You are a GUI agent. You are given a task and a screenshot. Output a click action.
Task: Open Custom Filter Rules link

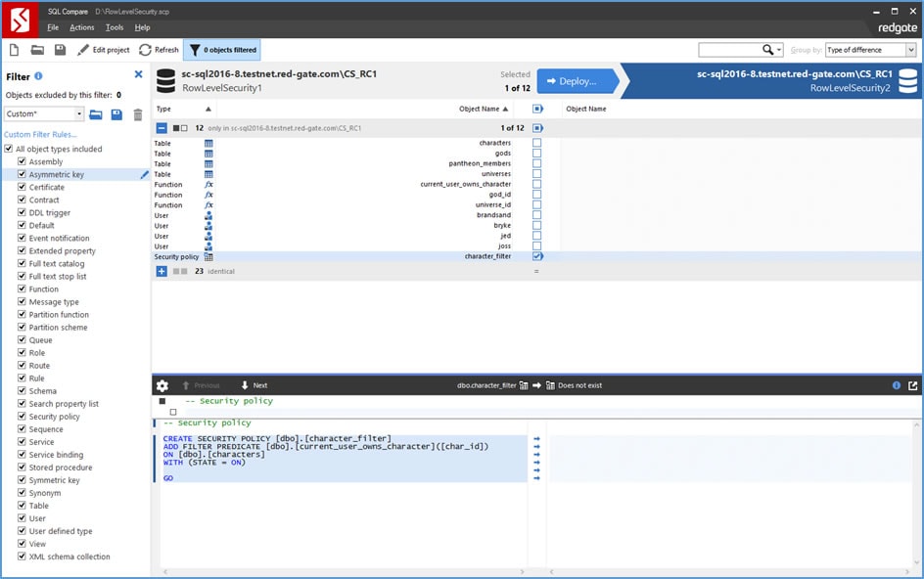coord(40,134)
